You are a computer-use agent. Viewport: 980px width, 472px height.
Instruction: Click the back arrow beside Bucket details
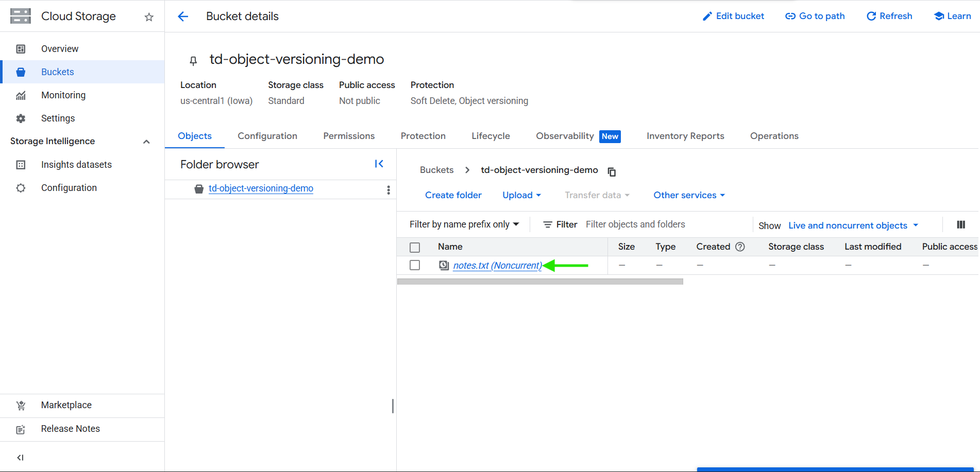[x=183, y=16]
